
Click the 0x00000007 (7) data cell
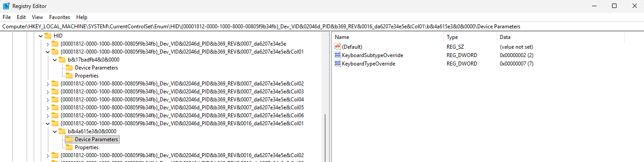(x=516, y=63)
